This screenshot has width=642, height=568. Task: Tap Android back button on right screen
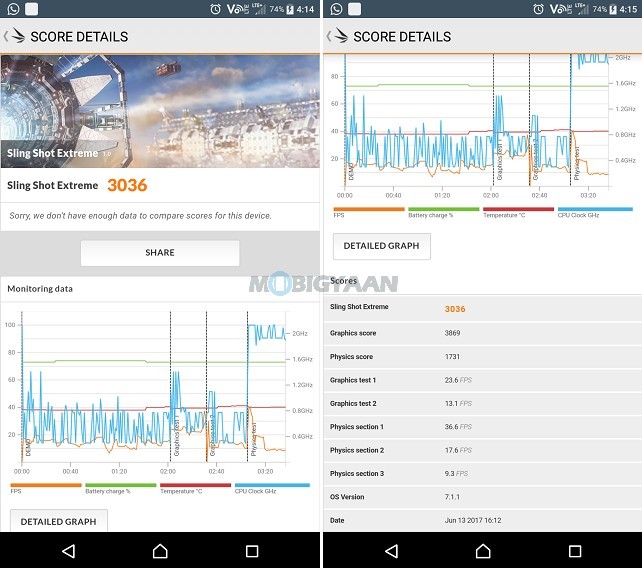391,551
